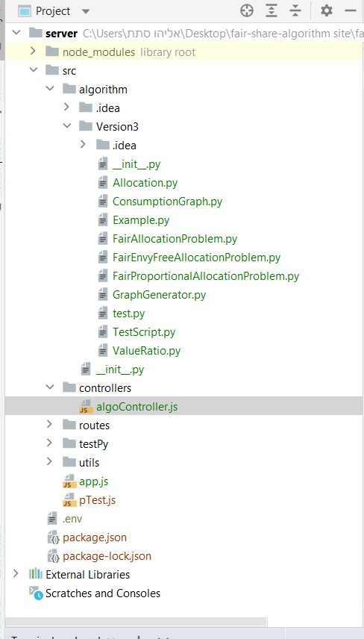
Task: Expand the node_modules folder
Action: coord(33,52)
